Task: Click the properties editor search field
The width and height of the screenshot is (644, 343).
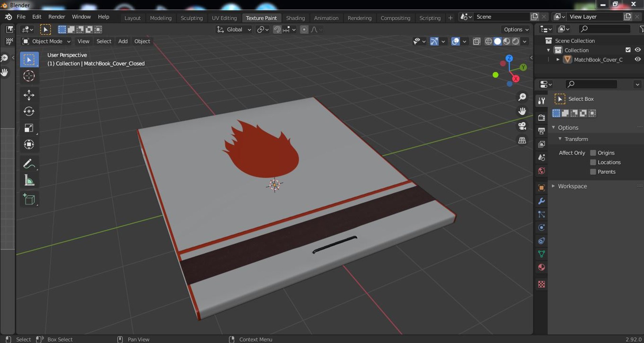Action: (591, 84)
